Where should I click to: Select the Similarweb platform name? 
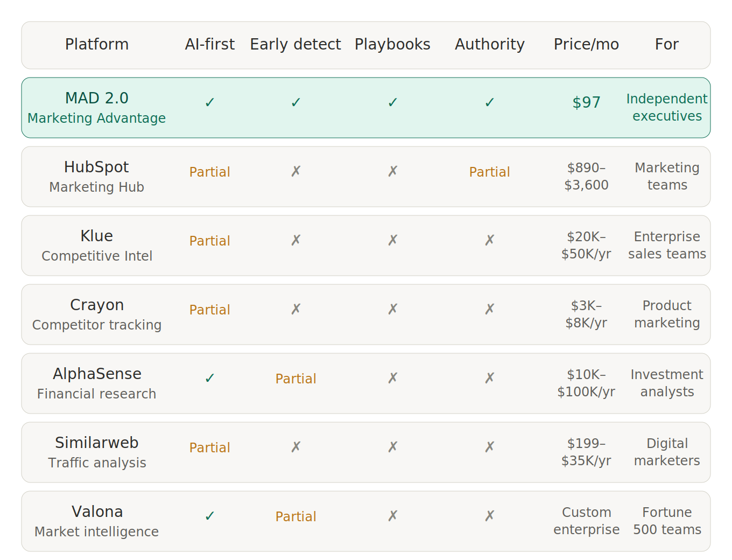click(97, 443)
